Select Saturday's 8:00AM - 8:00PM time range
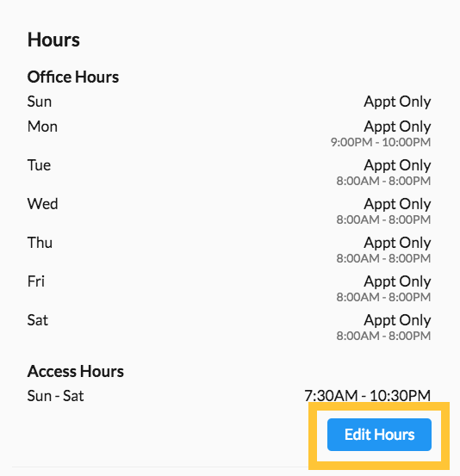460x476 pixels. [383, 336]
